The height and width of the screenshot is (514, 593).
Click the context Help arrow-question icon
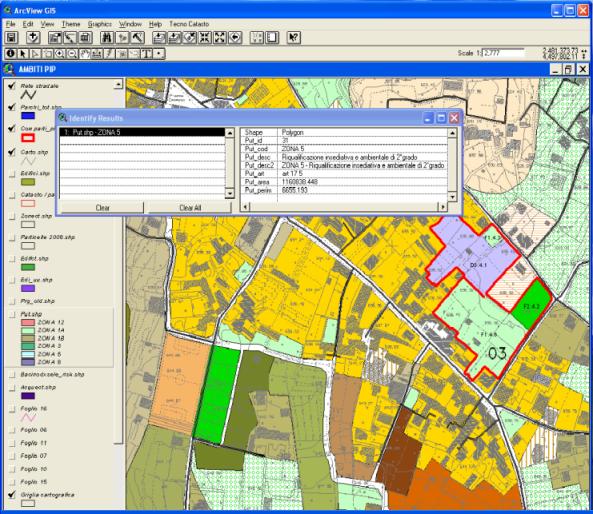click(294, 37)
